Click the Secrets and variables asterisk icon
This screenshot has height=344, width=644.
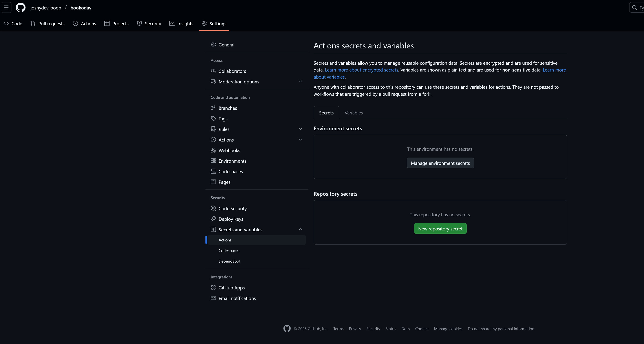(x=213, y=229)
